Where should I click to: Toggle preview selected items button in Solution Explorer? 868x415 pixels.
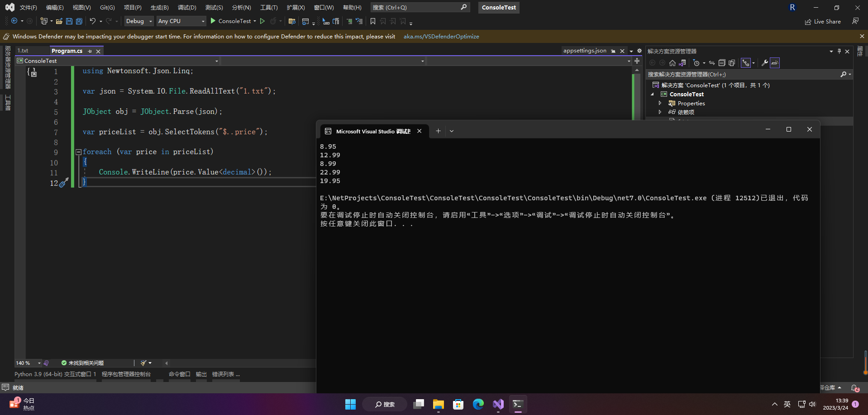tap(775, 63)
